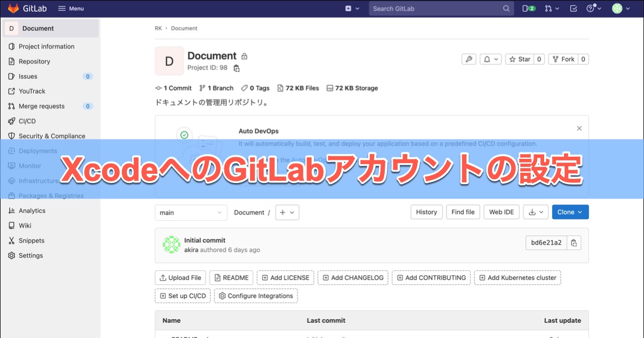644x338 pixels.
Task: Open the issues counter icon with badge 2
Action: pyautogui.click(x=529, y=9)
